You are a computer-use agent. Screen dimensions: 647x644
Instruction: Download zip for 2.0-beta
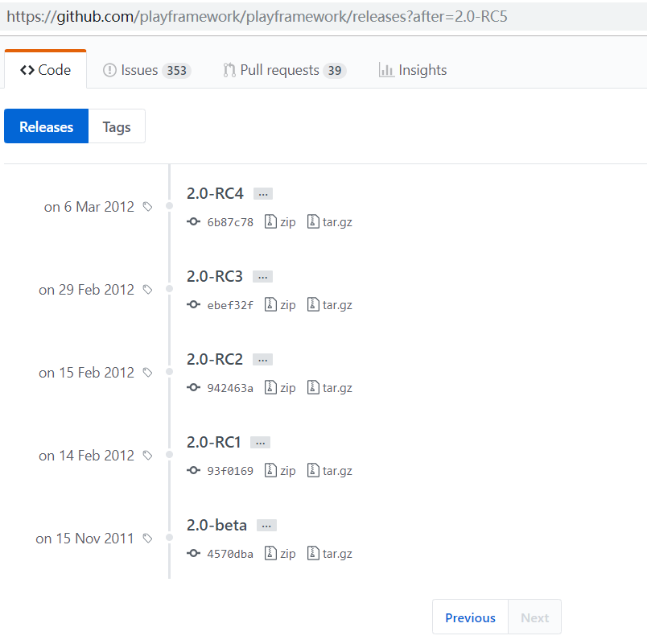coord(280,554)
